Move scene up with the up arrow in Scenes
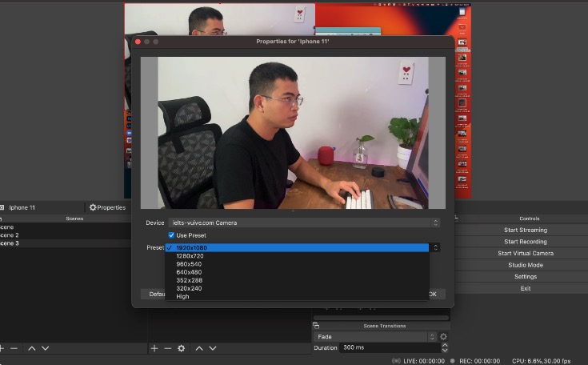 (32, 348)
